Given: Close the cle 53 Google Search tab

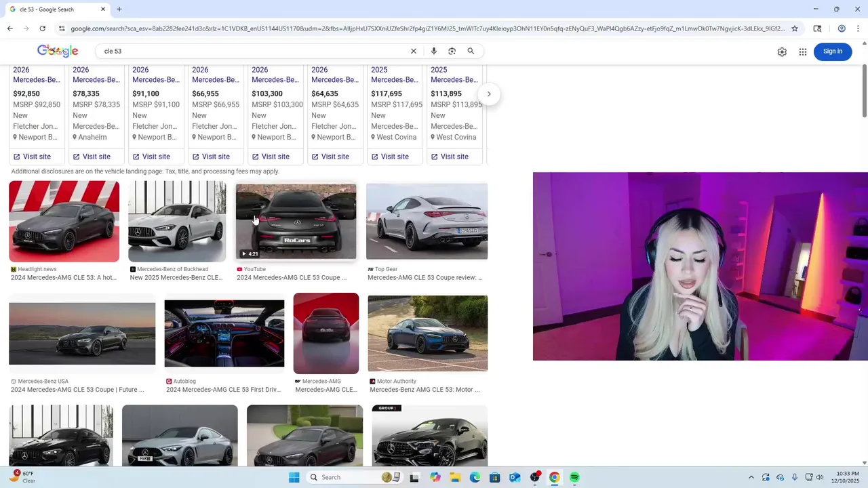Looking at the screenshot, I should pos(103,9).
